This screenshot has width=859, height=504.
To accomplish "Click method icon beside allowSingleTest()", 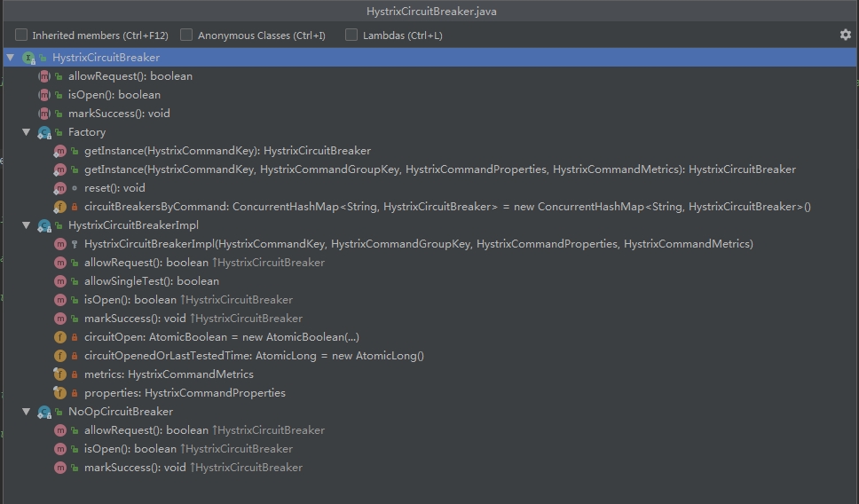I will pyautogui.click(x=60, y=281).
